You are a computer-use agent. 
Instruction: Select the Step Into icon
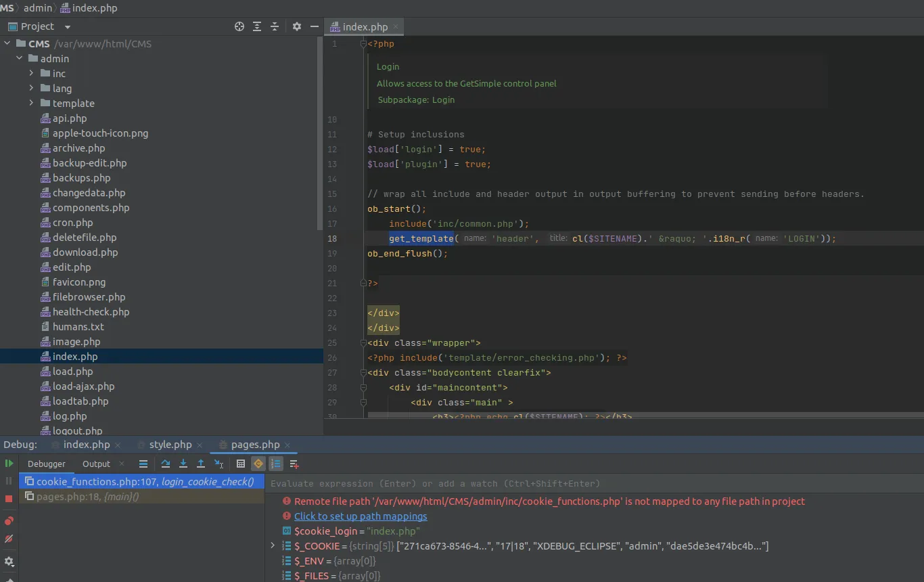(x=183, y=464)
